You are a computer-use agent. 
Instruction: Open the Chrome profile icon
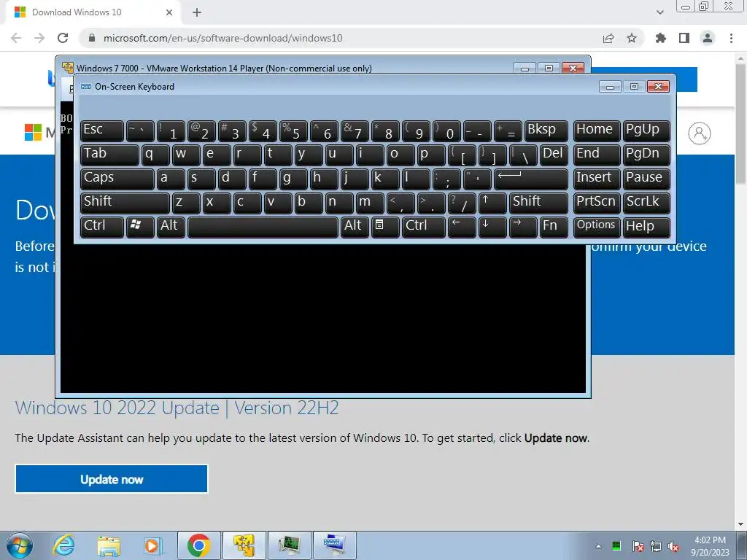click(708, 38)
